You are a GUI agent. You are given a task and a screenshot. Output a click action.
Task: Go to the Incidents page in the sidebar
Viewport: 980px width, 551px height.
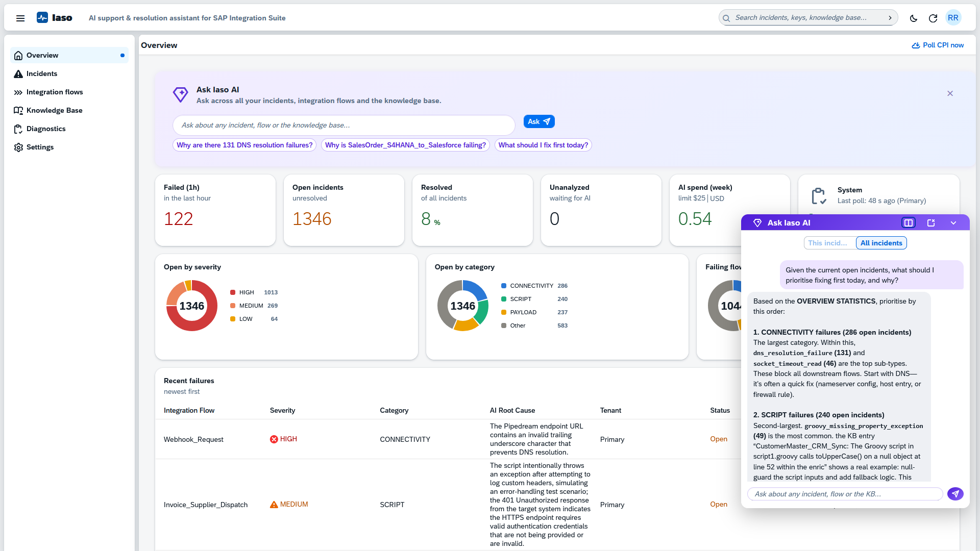click(x=69, y=73)
